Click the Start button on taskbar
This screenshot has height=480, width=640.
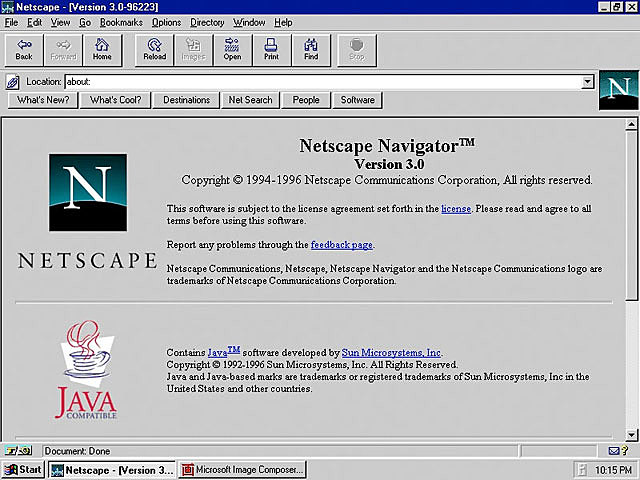click(23, 470)
